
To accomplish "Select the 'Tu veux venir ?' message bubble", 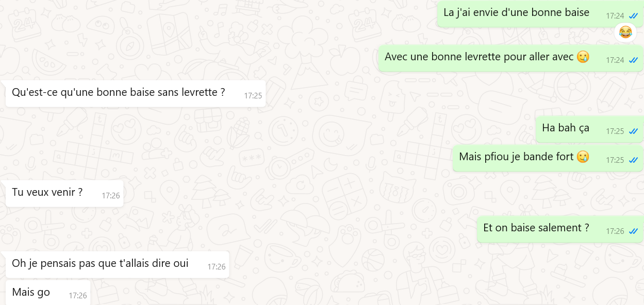I will pyautogui.click(x=64, y=193).
